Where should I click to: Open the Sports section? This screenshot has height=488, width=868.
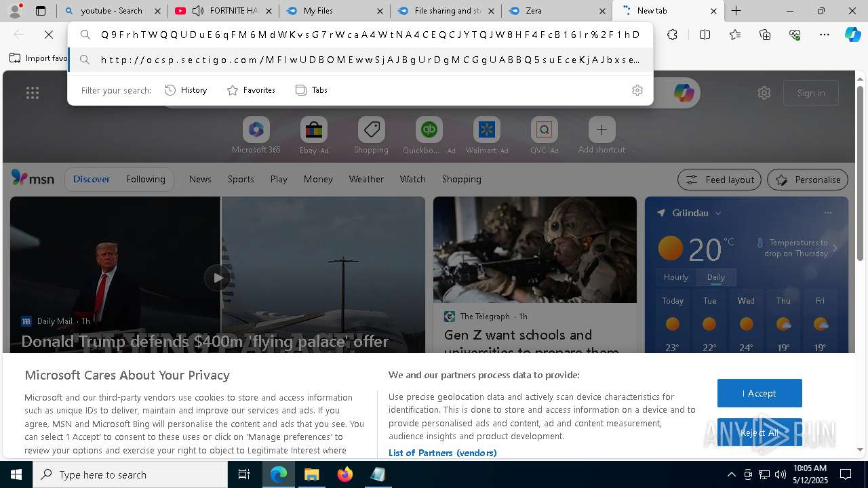point(241,179)
